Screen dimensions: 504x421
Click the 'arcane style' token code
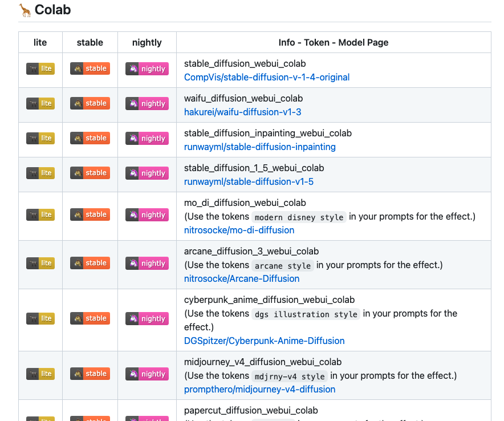pos(283,266)
